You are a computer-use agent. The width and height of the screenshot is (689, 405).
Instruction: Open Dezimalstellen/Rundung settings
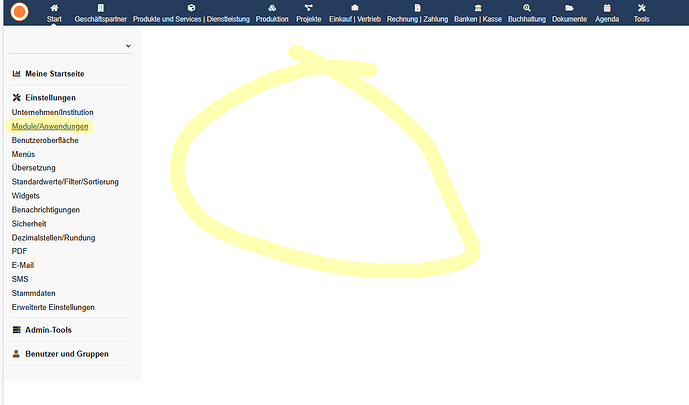click(x=53, y=238)
